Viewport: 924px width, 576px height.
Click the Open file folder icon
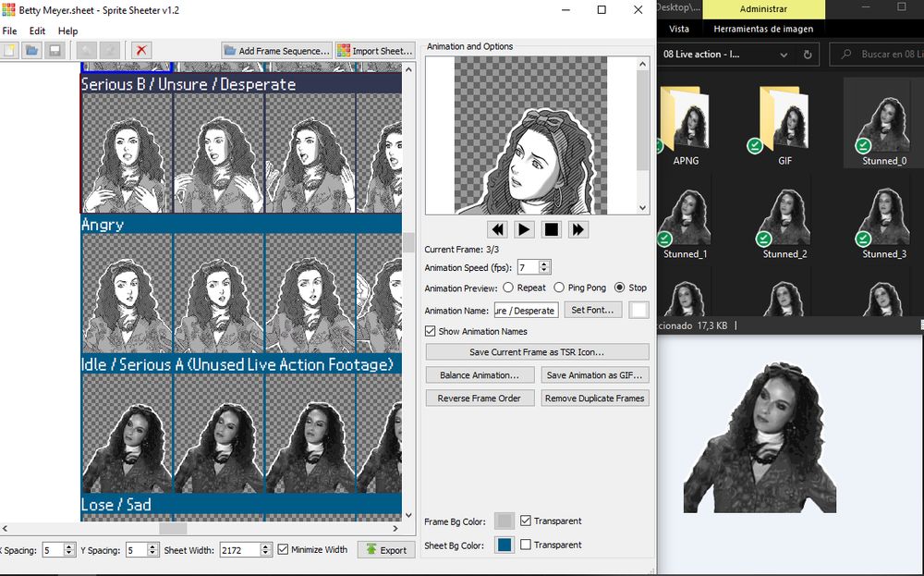pyautogui.click(x=32, y=51)
